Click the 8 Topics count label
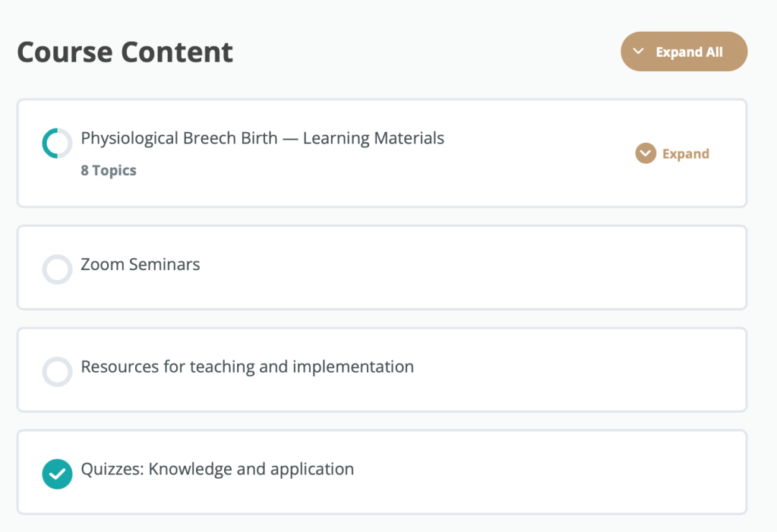This screenshot has height=532, width=777. [109, 171]
